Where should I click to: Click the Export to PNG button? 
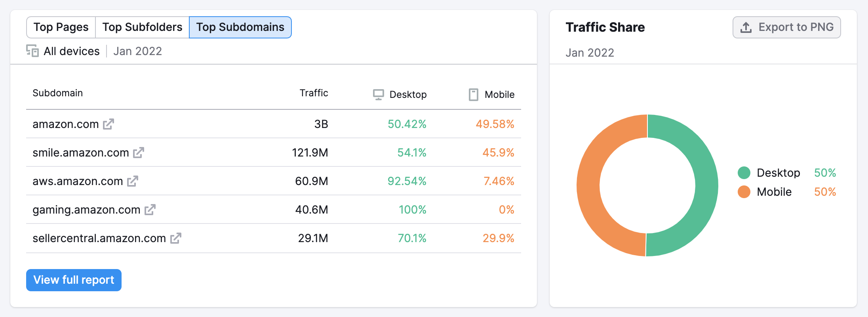pos(787,27)
